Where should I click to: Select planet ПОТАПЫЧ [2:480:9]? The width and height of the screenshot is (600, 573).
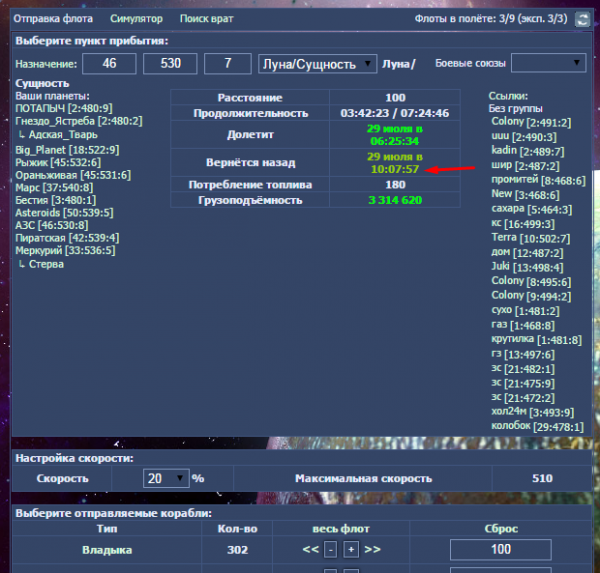point(62,107)
